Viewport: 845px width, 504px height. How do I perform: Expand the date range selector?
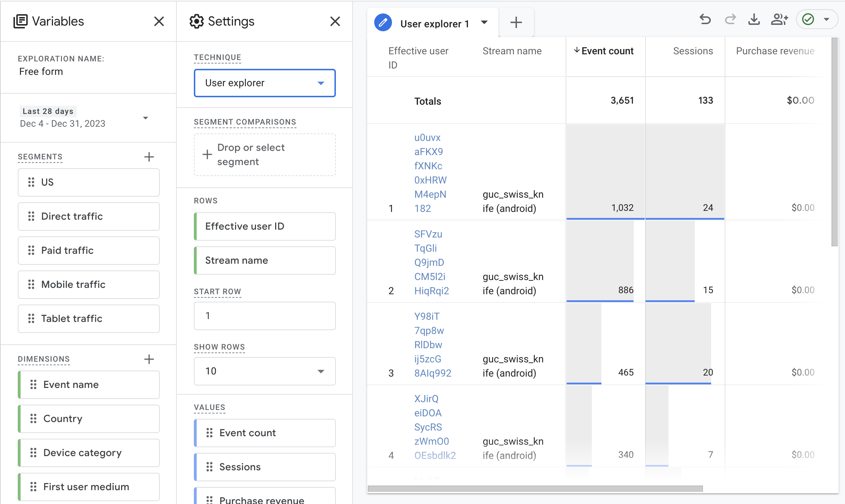[145, 118]
